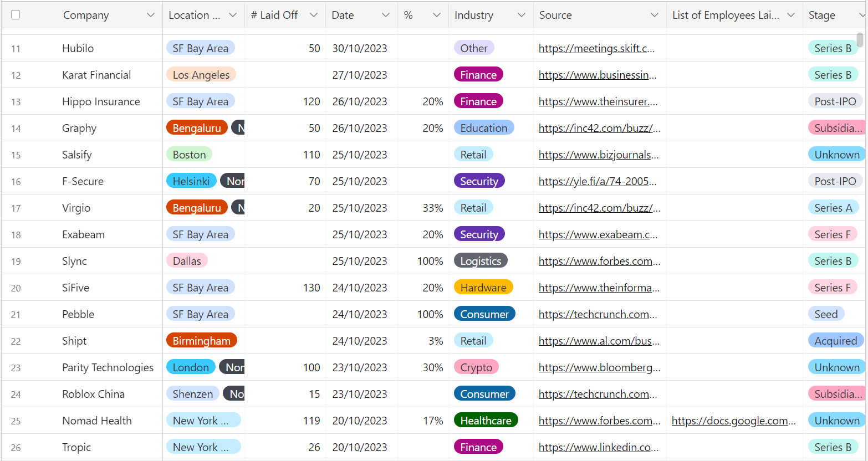The width and height of the screenshot is (868, 461).
Task: Click the vertical scrollbar thumb
Action: point(860,40)
